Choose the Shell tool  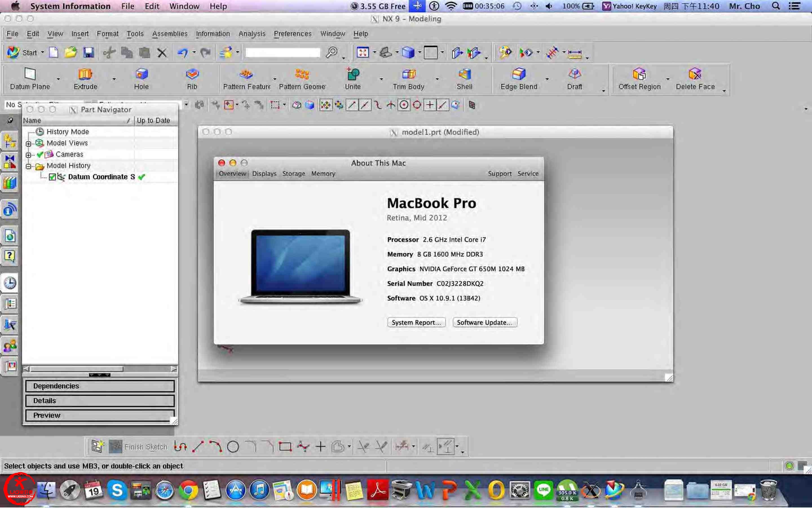click(x=465, y=79)
